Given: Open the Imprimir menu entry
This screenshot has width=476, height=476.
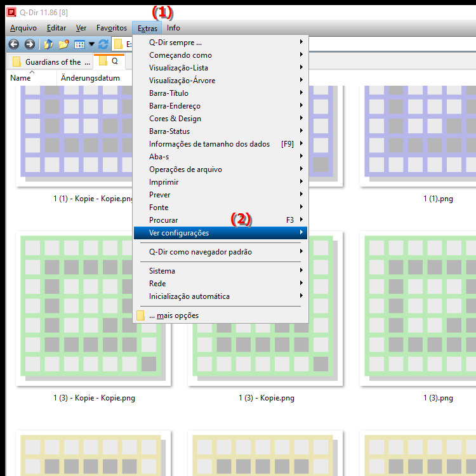Looking at the screenshot, I should click(x=220, y=182).
